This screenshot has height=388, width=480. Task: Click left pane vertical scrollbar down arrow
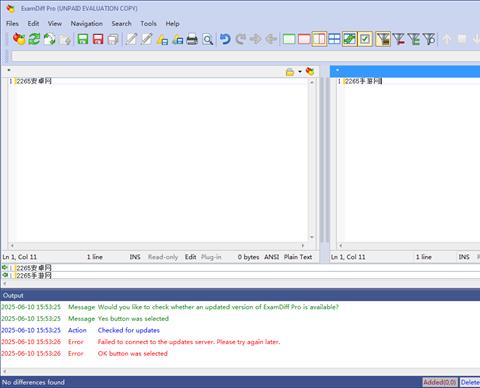[x=312, y=237]
